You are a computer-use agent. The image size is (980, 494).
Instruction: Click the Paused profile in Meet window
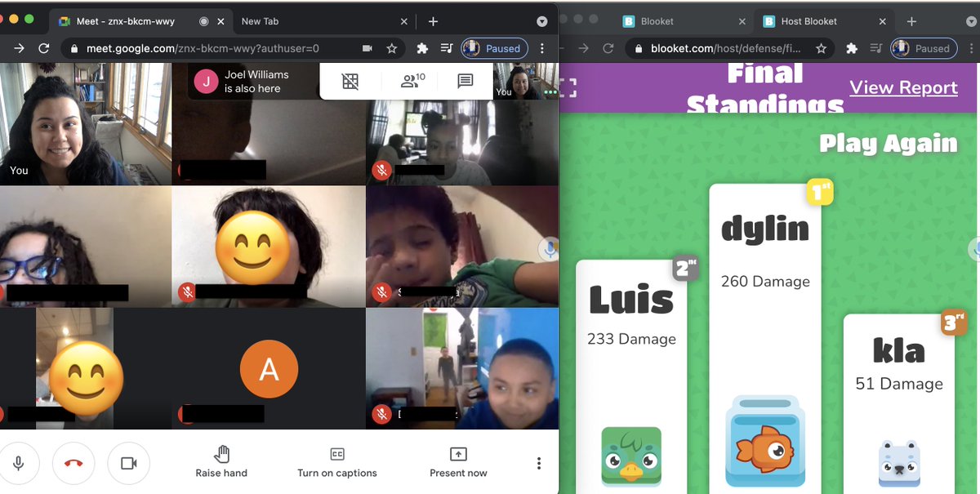click(x=493, y=48)
